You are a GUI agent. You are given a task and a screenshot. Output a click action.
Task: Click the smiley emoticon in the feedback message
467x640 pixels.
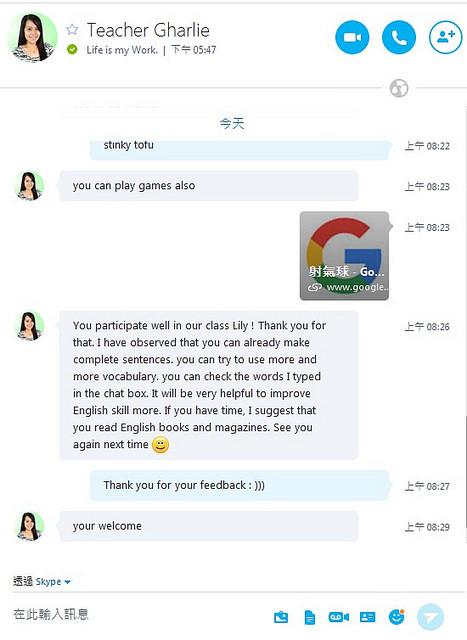(x=160, y=444)
